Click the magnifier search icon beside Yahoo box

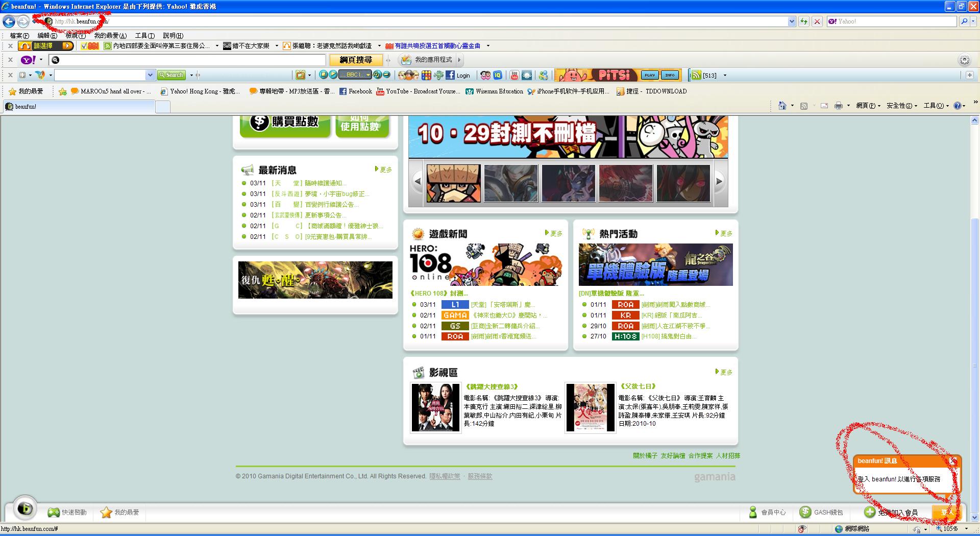[x=964, y=21]
